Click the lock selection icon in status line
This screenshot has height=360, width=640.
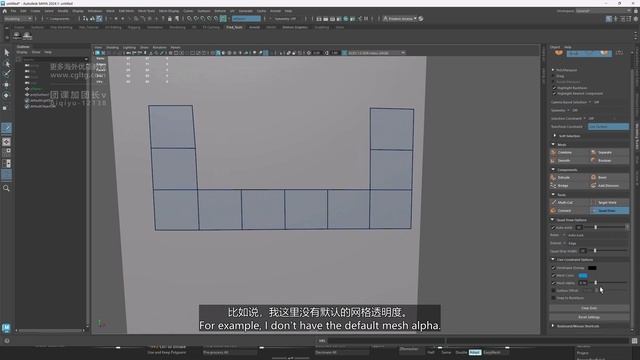point(170,18)
